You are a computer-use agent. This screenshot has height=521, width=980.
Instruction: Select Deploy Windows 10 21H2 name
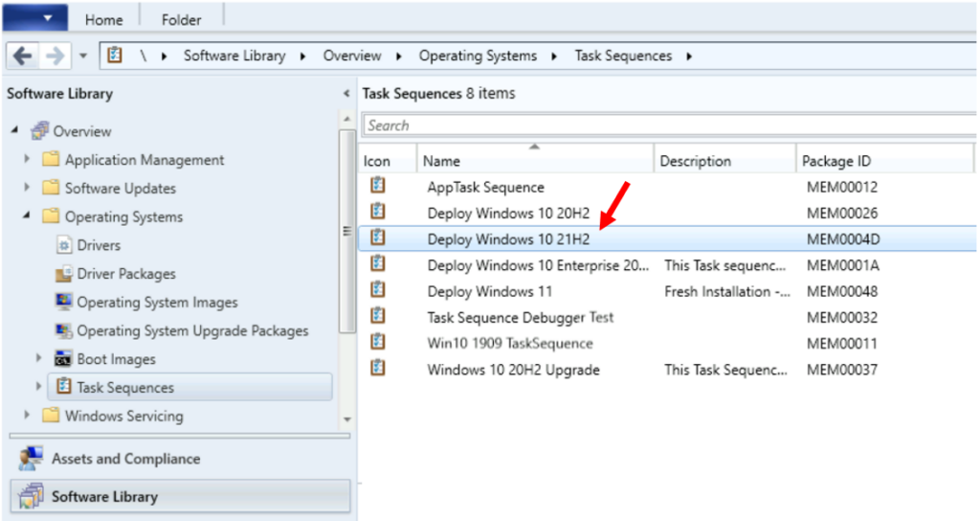[x=508, y=238]
